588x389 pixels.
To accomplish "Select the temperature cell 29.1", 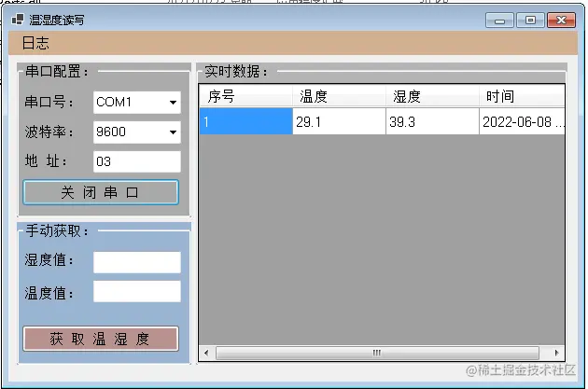I will 340,121.
